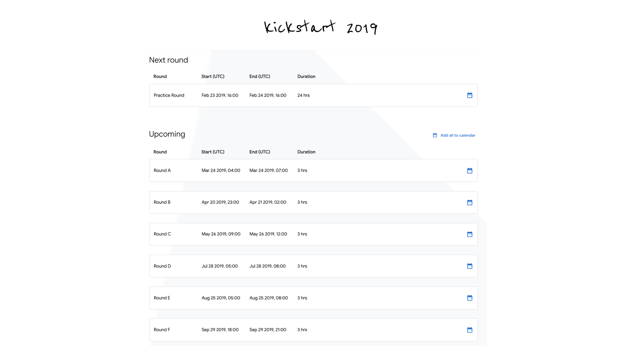Select the calendar icon on Round E row

click(470, 298)
